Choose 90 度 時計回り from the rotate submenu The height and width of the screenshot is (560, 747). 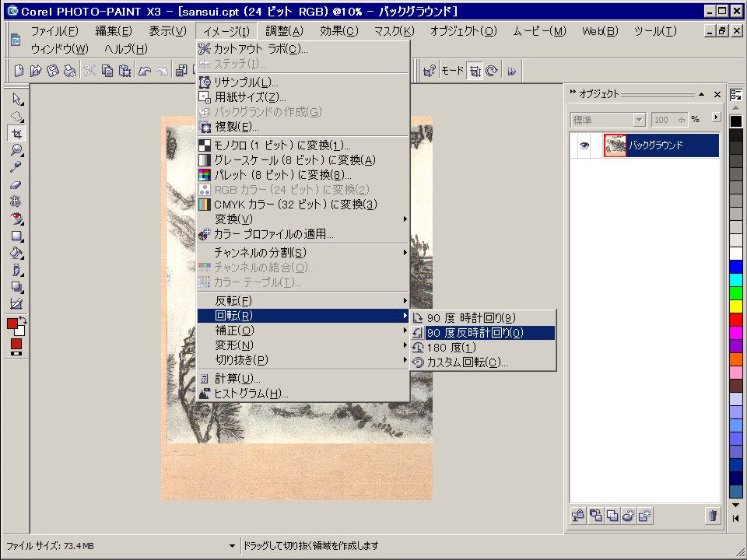coord(483,318)
